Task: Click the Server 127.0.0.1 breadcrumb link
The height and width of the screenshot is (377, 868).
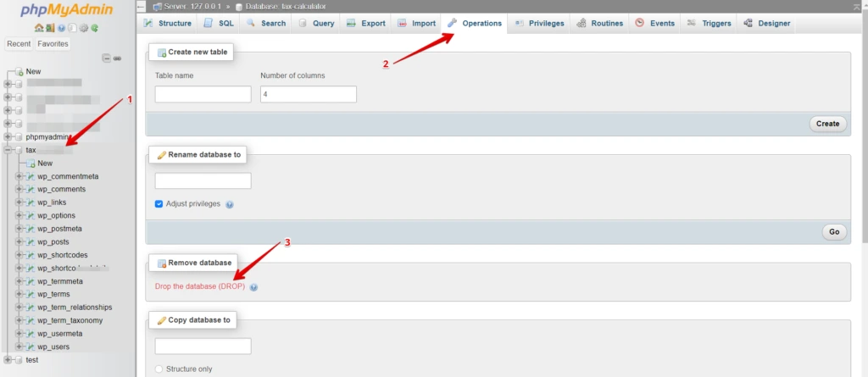Action: point(191,7)
